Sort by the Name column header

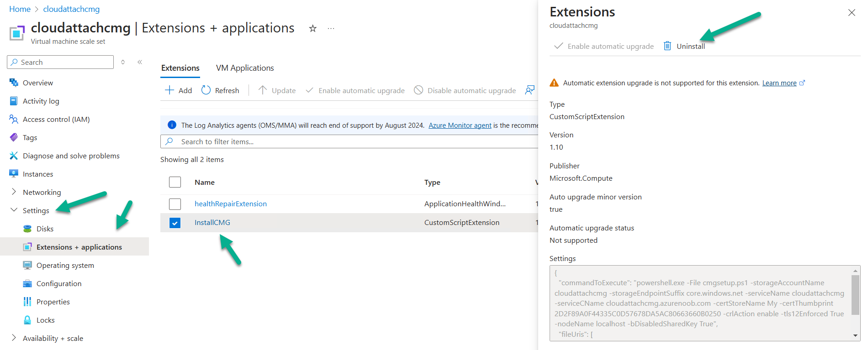(205, 182)
